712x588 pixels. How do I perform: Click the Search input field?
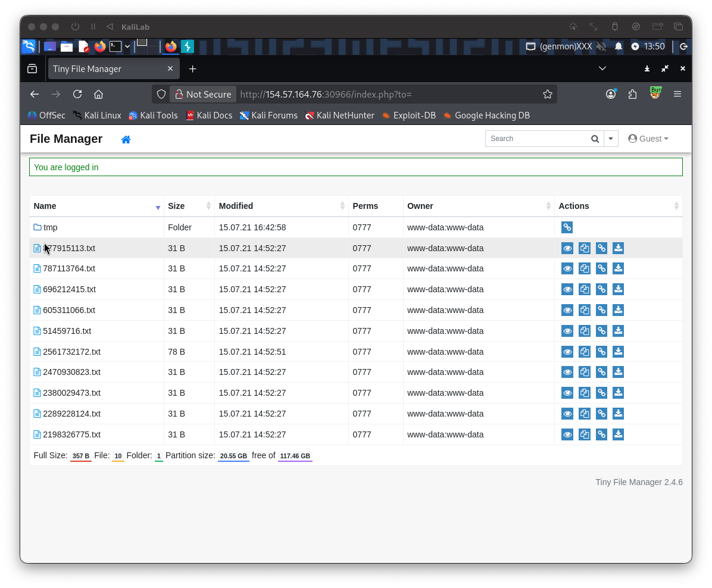(x=536, y=139)
